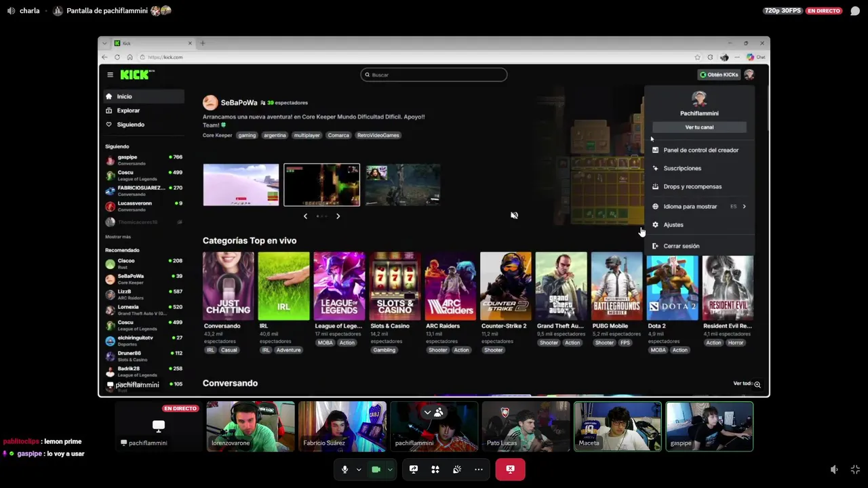868x488 pixels.
Task: Select Maceta video tile
Action: coord(618,426)
